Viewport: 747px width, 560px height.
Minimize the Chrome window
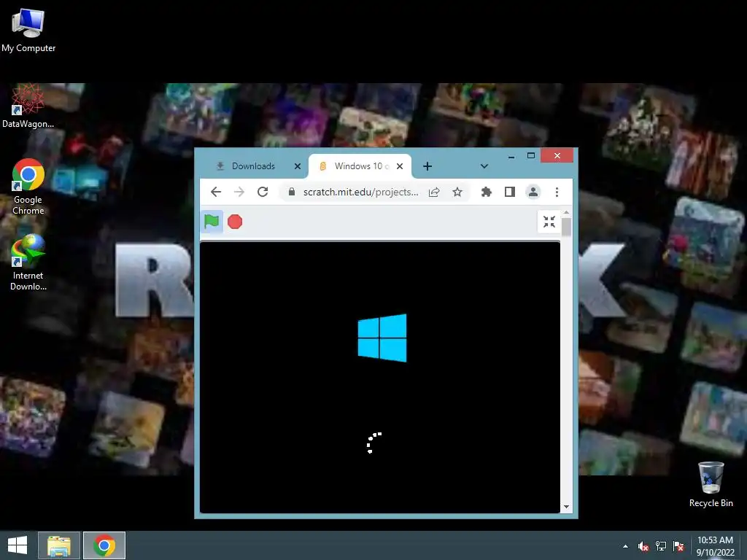point(511,156)
